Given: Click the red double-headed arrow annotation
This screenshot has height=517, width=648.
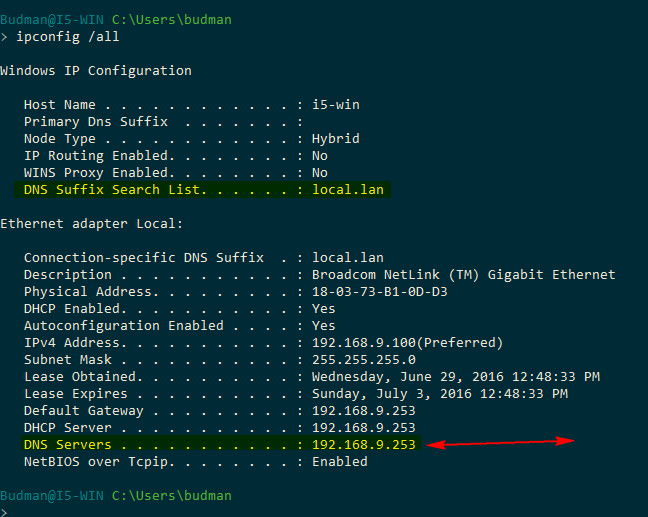Looking at the screenshot, I should pyautogui.click(x=500, y=443).
